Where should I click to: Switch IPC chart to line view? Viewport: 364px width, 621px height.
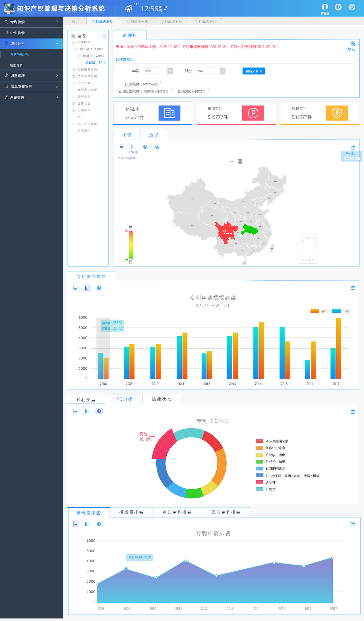coord(75,411)
